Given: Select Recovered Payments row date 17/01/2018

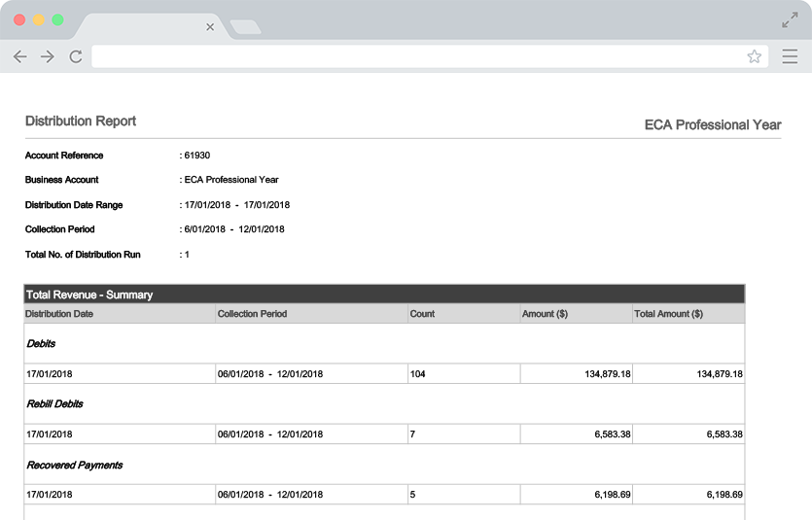Looking at the screenshot, I should [x=50, y=495].
